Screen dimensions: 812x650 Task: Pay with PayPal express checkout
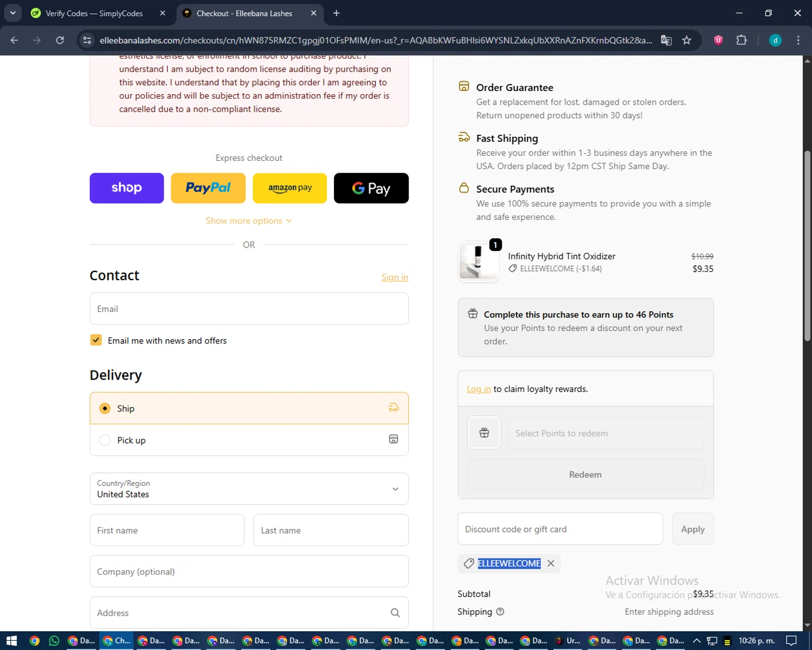pos(208,188)
